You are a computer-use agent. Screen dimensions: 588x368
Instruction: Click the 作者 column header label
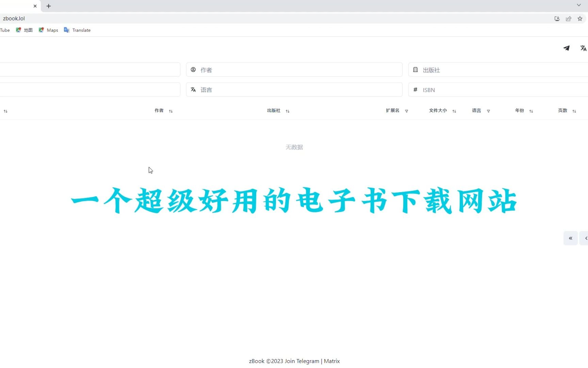click(x=159, y=110)
